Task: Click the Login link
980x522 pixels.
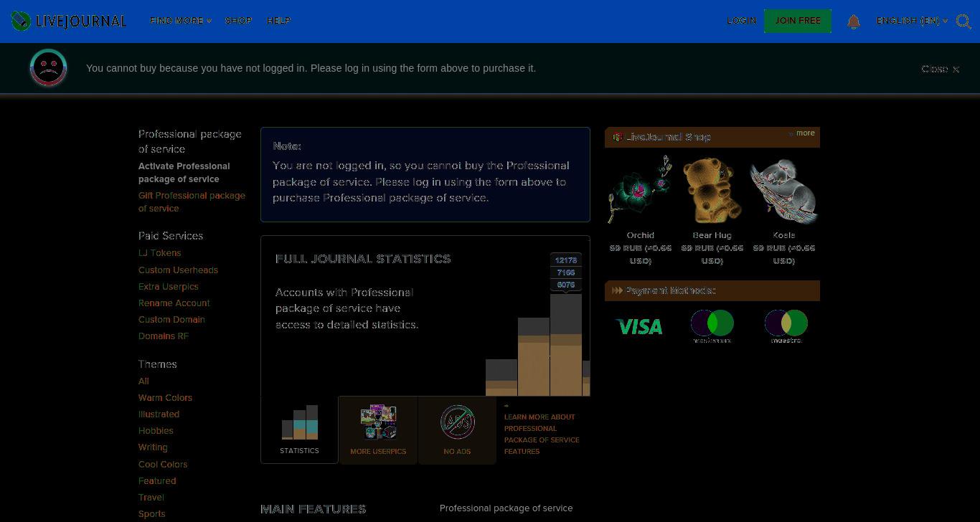Action: pos(741,21)
